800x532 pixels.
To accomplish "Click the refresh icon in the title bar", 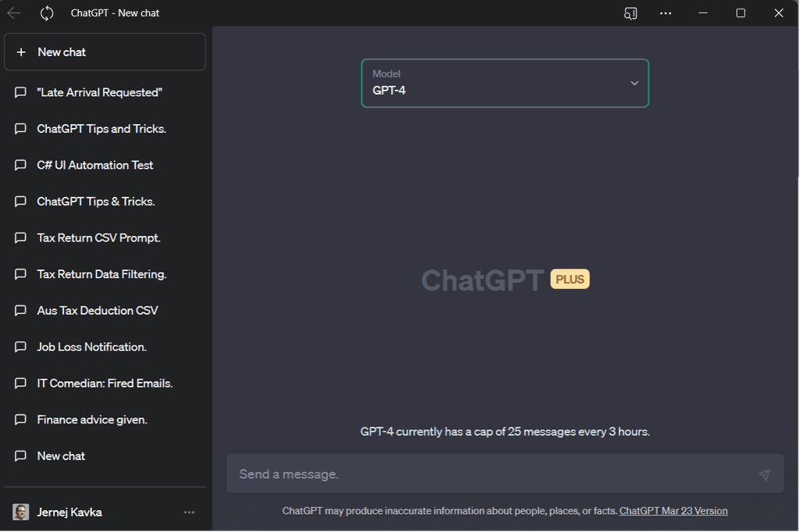I will [46, 12].
